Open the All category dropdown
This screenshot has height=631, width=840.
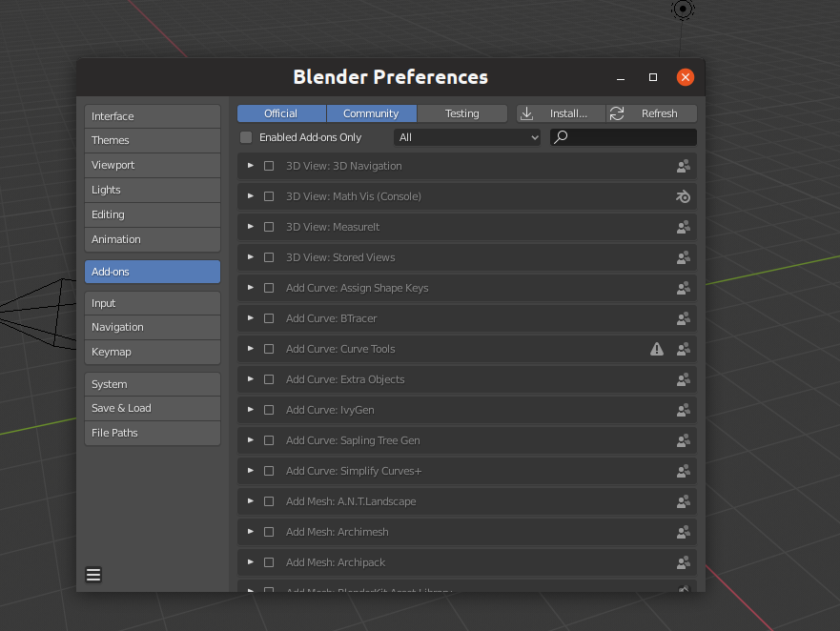coord(466,137)
